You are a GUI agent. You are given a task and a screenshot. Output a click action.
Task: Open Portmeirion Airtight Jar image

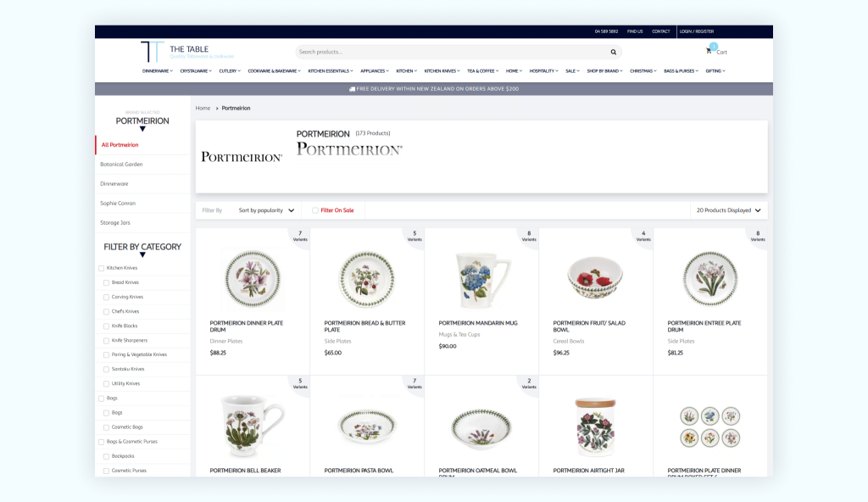click(x=596, y=427)
